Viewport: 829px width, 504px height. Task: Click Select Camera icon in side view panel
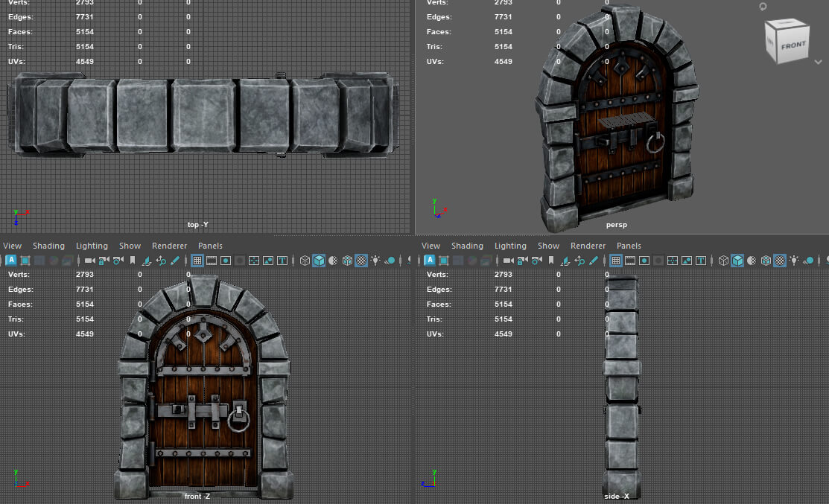509,261
